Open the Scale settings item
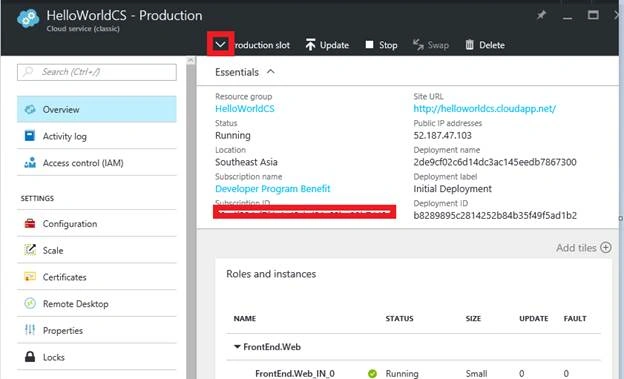The image size is (624, 379). coord(97,250)
